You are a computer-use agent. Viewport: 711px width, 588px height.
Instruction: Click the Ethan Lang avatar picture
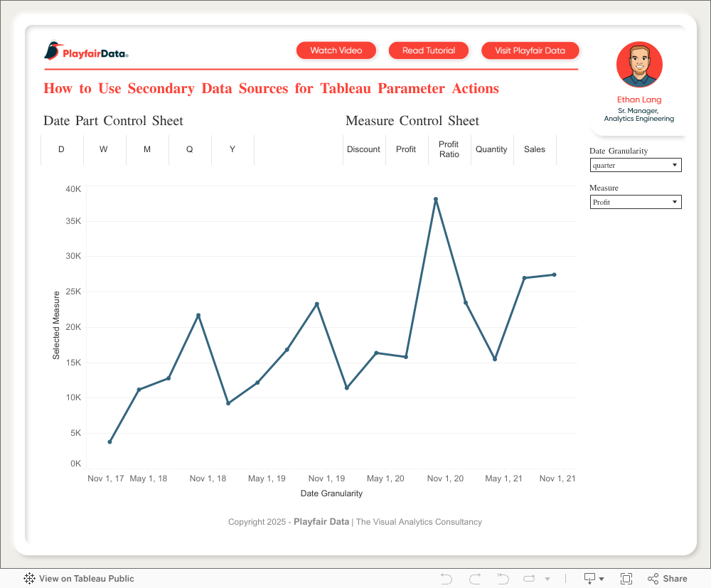coord(639,65)
